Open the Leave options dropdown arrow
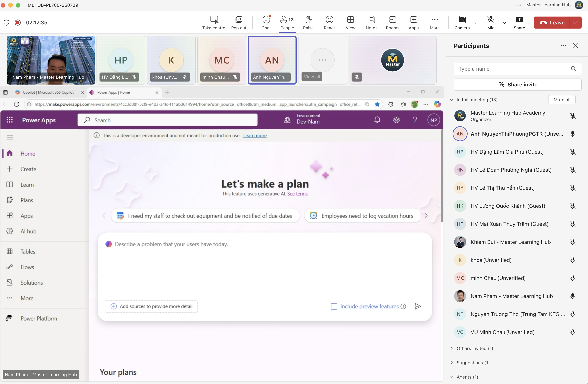588x384 pixels. [575, 23]
